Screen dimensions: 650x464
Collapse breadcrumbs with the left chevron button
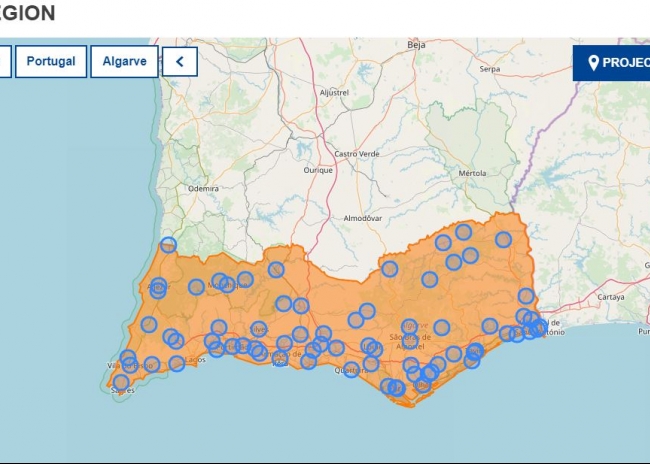(180, 61)
